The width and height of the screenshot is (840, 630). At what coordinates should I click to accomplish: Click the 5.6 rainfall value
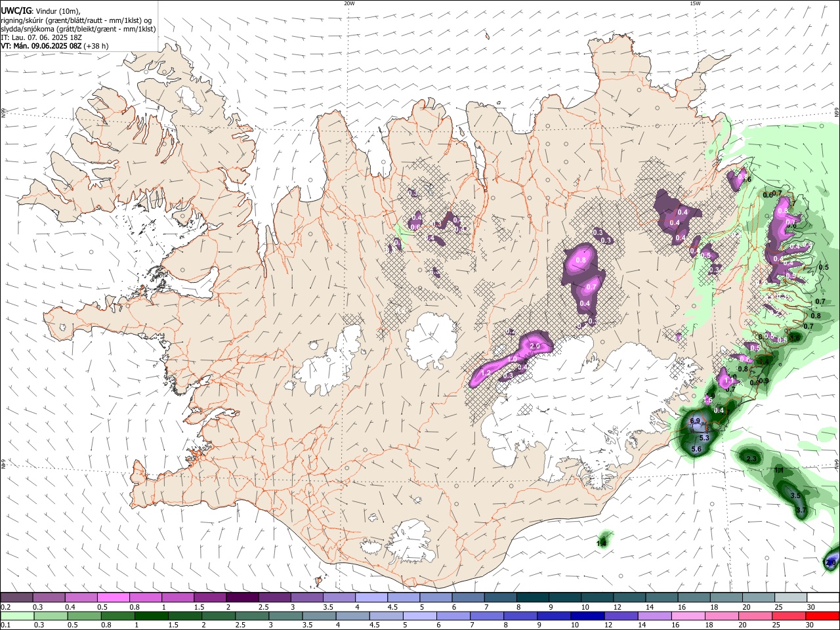coord(697,449)
